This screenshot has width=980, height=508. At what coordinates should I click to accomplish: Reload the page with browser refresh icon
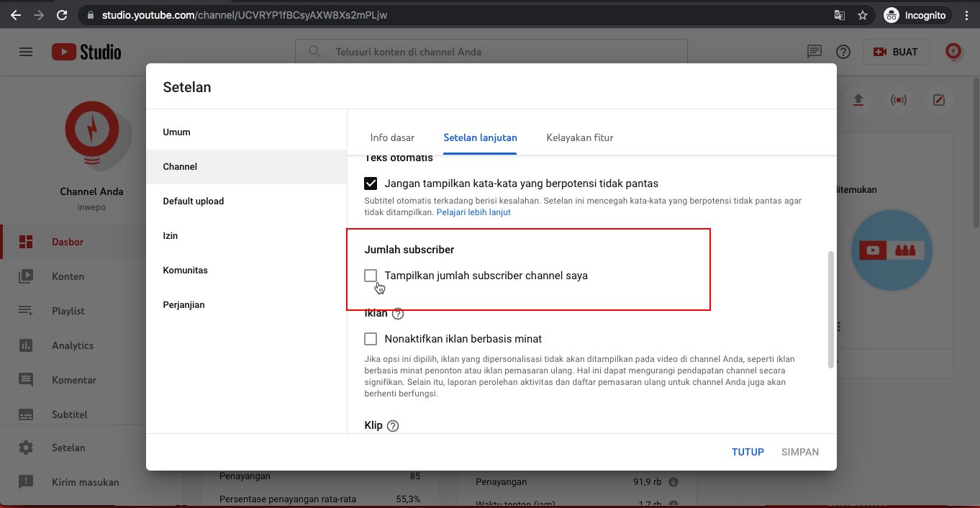pyautogui.click(x=62, y=14)
